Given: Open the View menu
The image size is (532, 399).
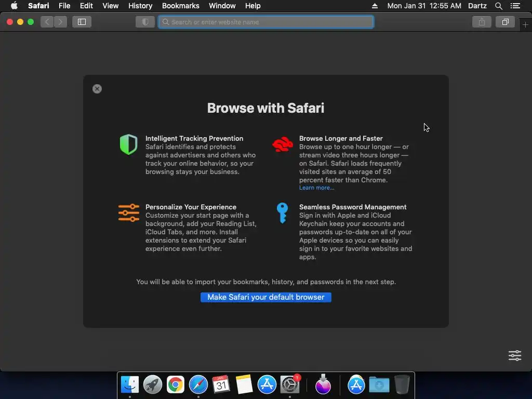Looking at the screenshot, I should [111, 6].
